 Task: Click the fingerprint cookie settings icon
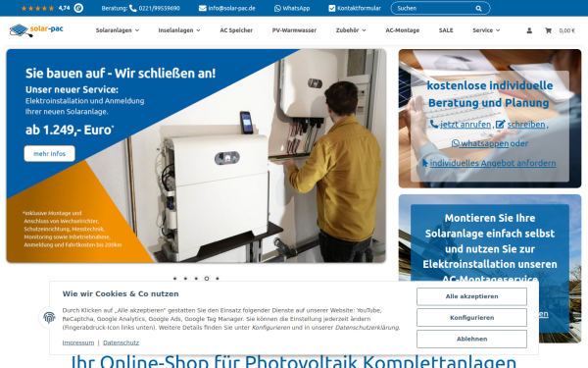click(49, 317)
